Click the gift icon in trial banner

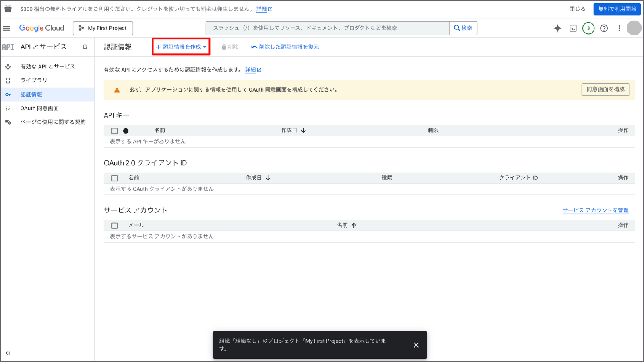(8, 9)
